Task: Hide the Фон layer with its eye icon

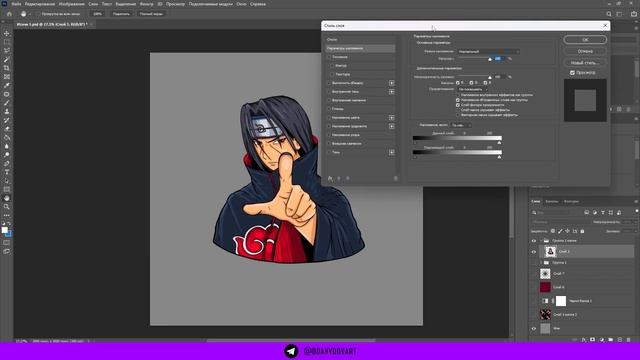Action: (533, 329)
